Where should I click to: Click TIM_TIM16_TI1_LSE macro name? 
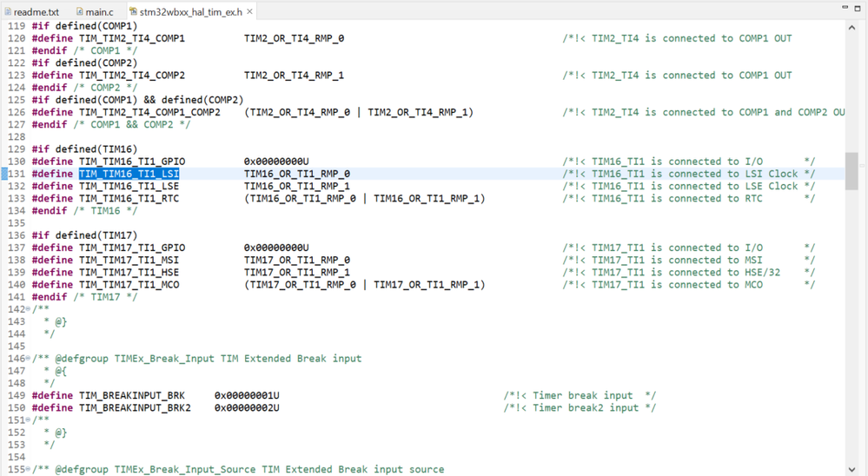click(x=129, y=186)
